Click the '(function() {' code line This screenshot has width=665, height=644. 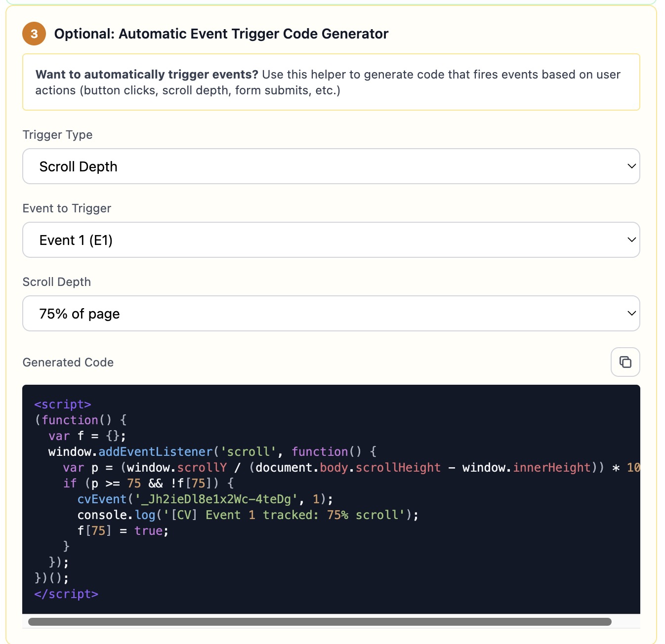click(x=81, y=420)
